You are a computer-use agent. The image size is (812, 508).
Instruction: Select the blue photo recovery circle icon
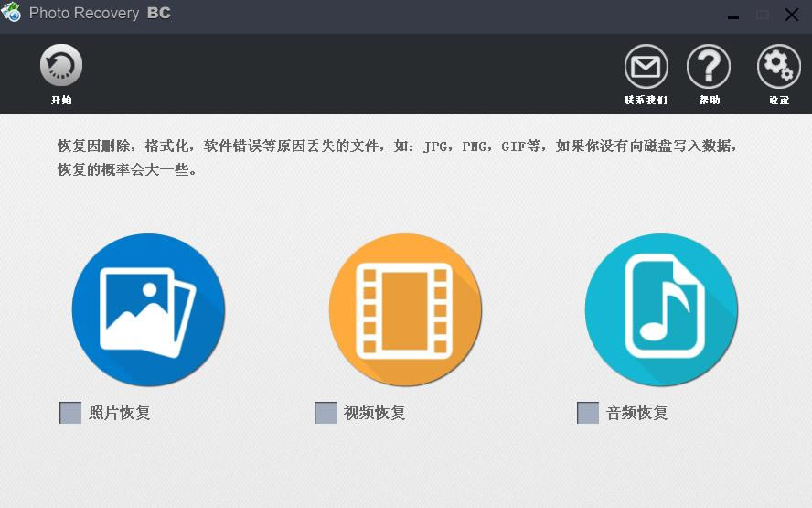pos(149,309)
